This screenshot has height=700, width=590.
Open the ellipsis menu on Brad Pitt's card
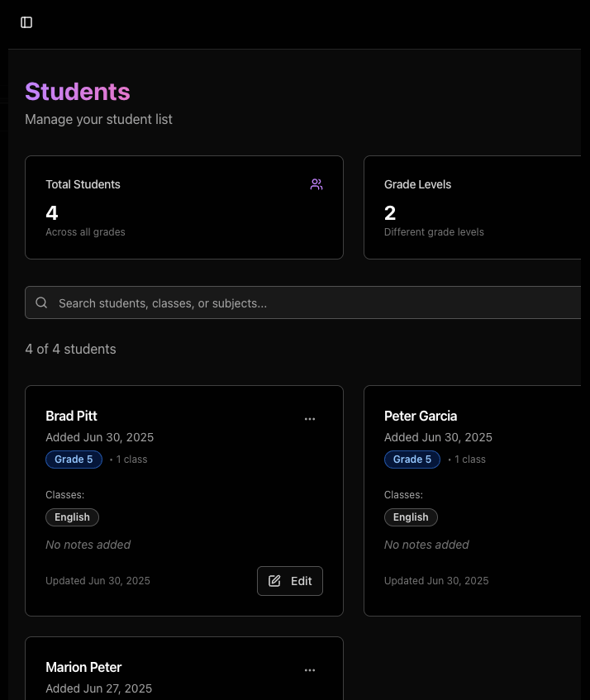click(310, 419)
